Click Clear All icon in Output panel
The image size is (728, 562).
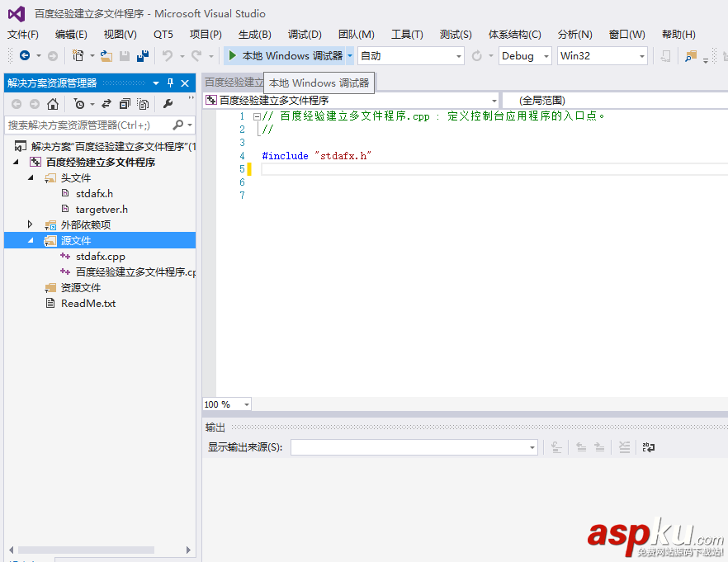(625, 447)
